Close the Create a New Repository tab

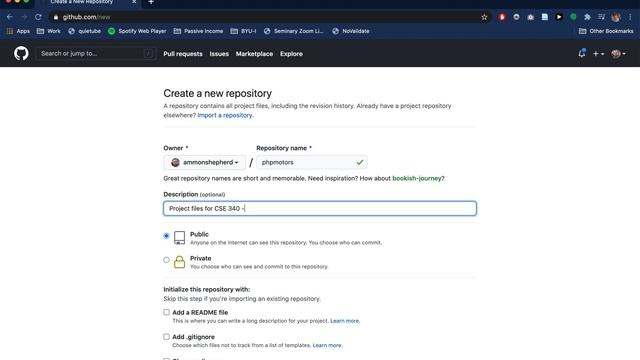134,2
